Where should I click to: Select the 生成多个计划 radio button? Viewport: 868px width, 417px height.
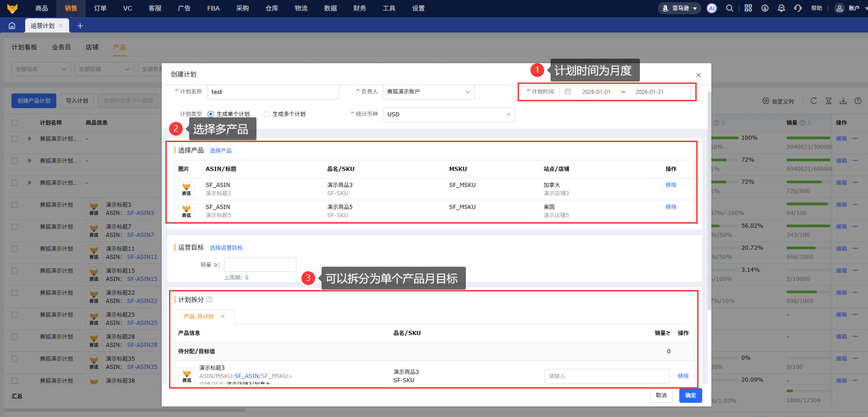click(267, 114)
